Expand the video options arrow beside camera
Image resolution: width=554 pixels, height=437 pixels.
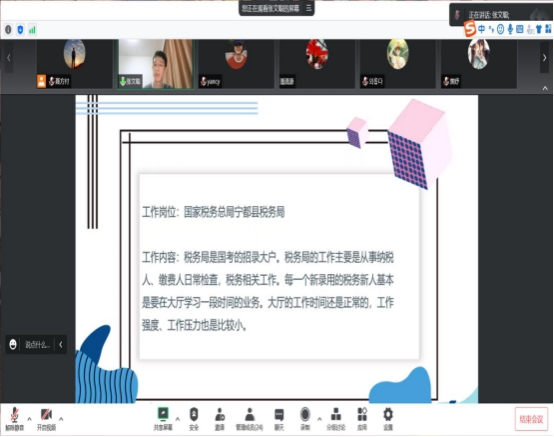(61, 419)
